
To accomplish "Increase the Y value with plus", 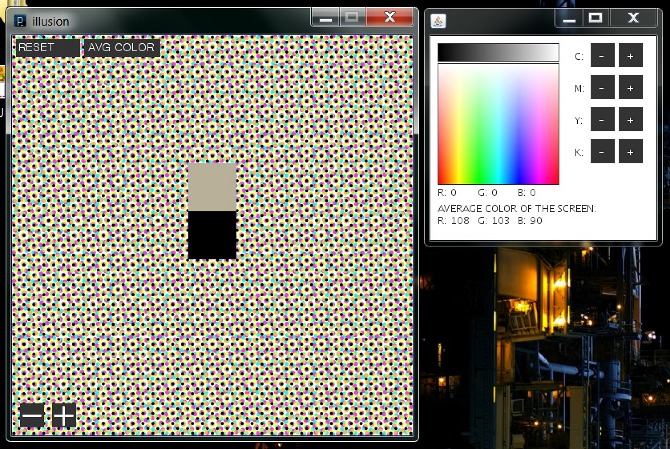I will (x=630, y=120).
